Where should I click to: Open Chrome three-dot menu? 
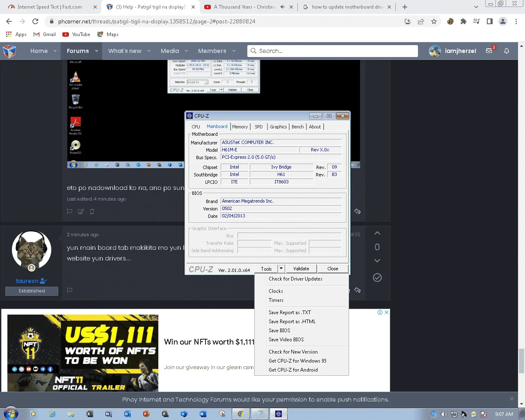coord(516,21)
